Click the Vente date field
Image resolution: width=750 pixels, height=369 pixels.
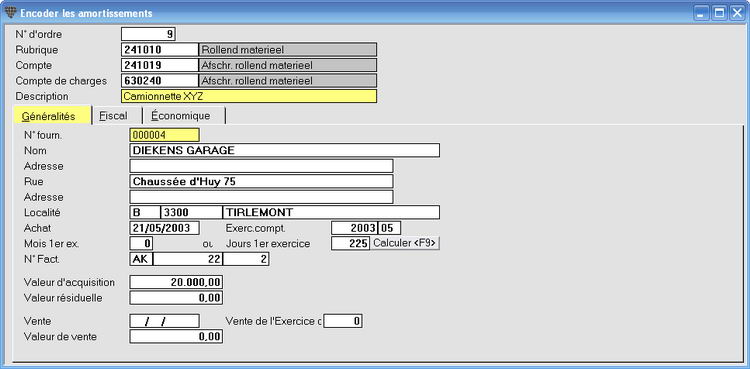[x=165, y=321]
